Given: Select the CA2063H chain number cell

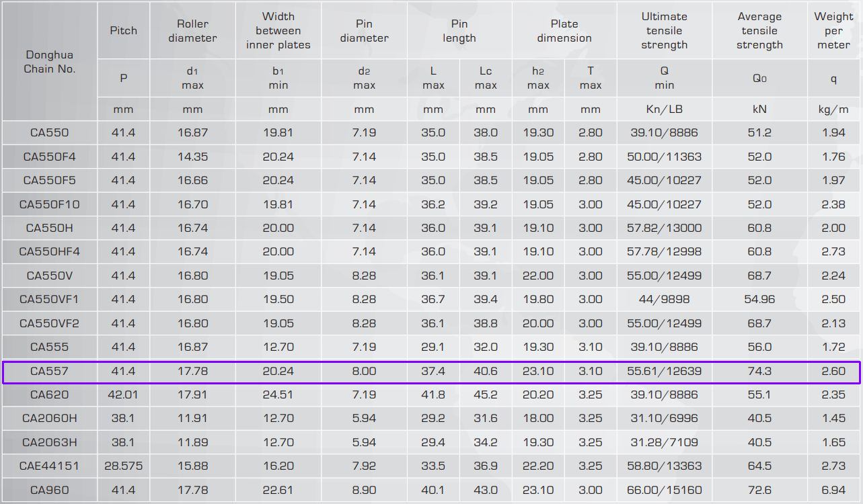Looking at the screenshot, I should pos(49,442).
